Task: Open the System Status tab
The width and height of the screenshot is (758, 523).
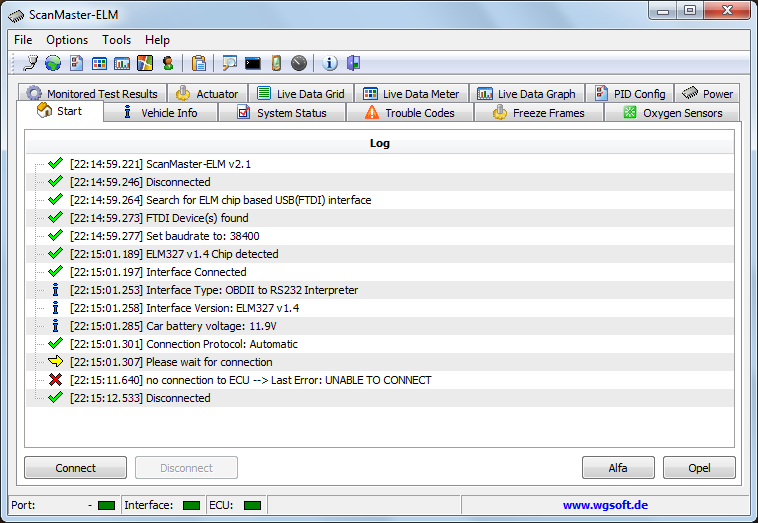Action: 282,113
